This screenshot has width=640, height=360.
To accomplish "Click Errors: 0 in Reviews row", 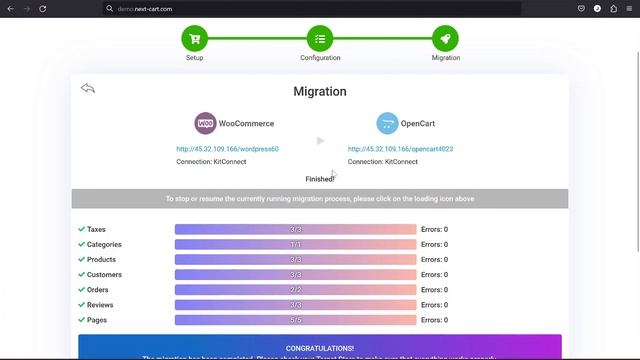I will [x=434, y=305].
